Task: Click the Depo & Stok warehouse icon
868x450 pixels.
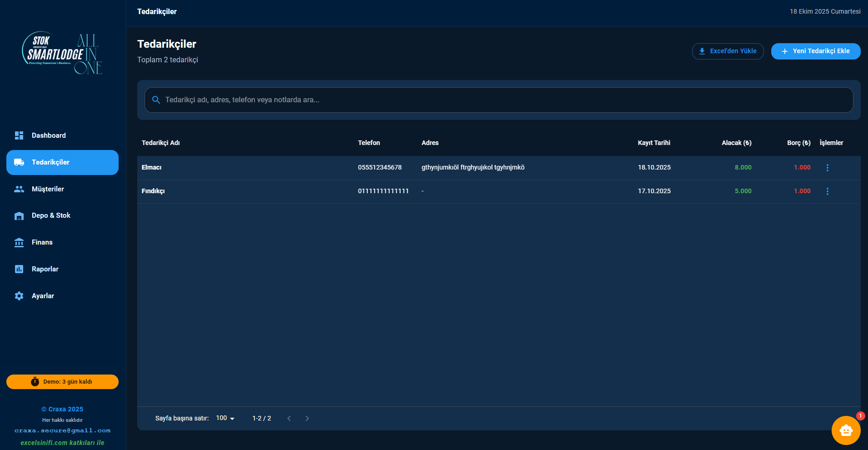Action: [x=19, y=216]
